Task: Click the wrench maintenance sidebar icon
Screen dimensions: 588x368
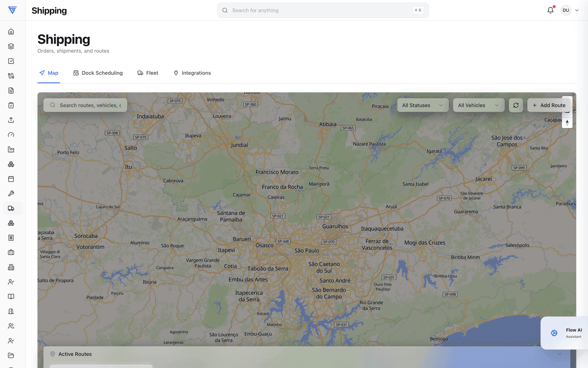Action: pyautogui.click(x=11, y=194)
